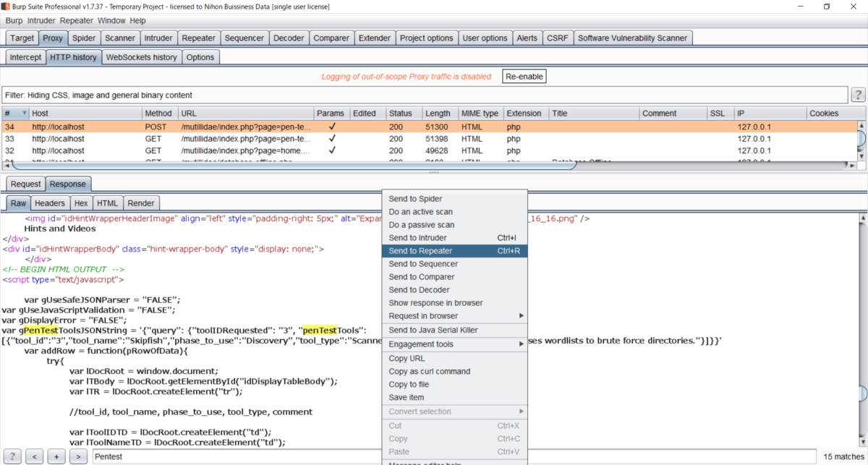The height and width of the screenshot is (465, 868).
Task: Show the Headers view of response
Action: coord(50,203)
